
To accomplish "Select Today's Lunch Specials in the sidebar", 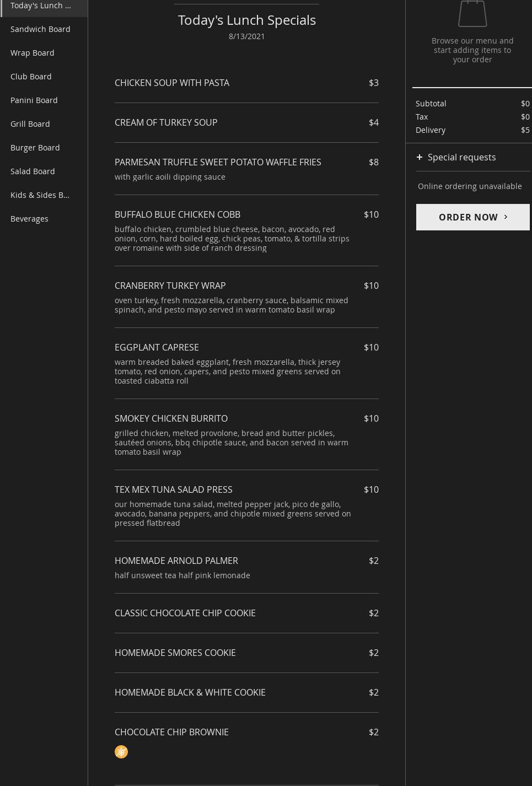I will pos(41,6).
